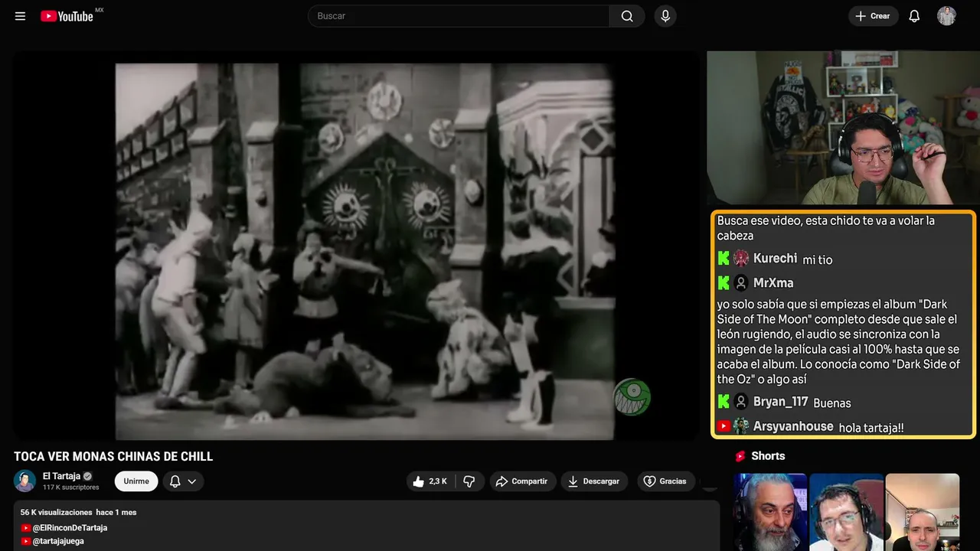This screenshot has height=551, width=980.
Task: Open channel notification bell dropdown
Action: 183,481
